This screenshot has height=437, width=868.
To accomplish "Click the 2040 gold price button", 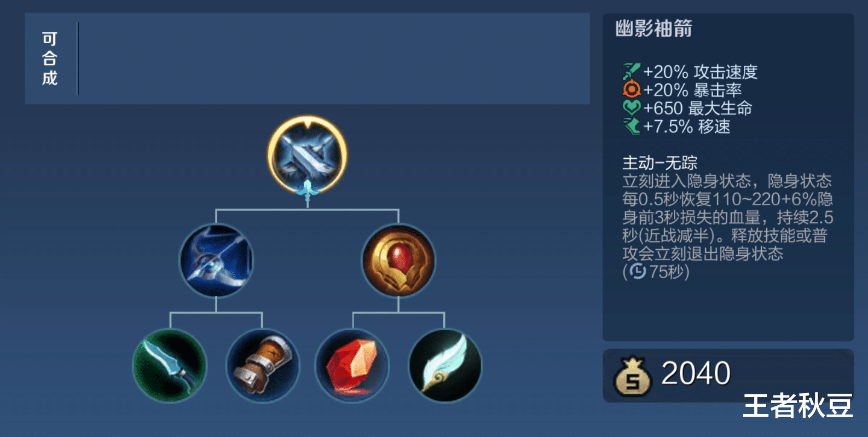I will point(728,375).
